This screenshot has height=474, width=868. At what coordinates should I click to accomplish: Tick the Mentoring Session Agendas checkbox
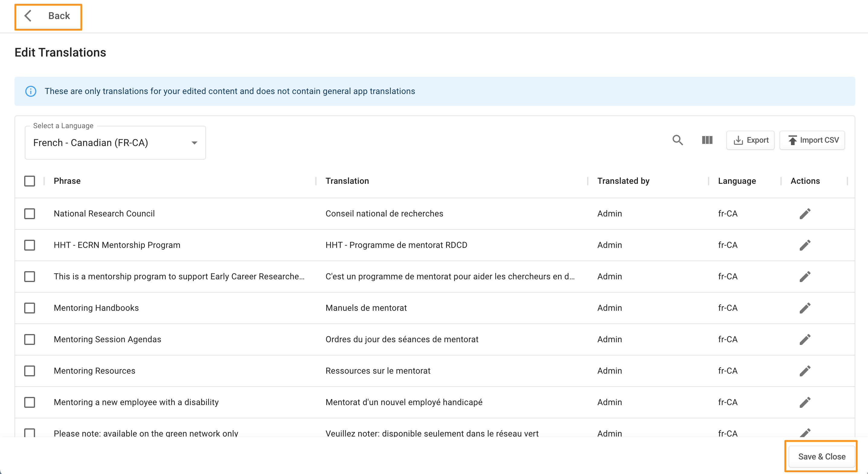tap(30, 339)
